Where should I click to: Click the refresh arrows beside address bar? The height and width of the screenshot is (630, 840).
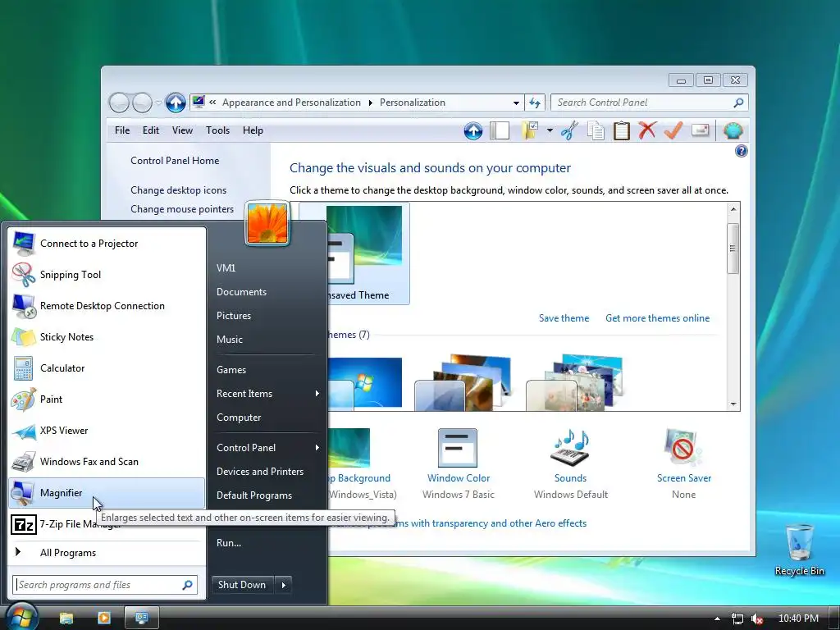click(535, 103)
